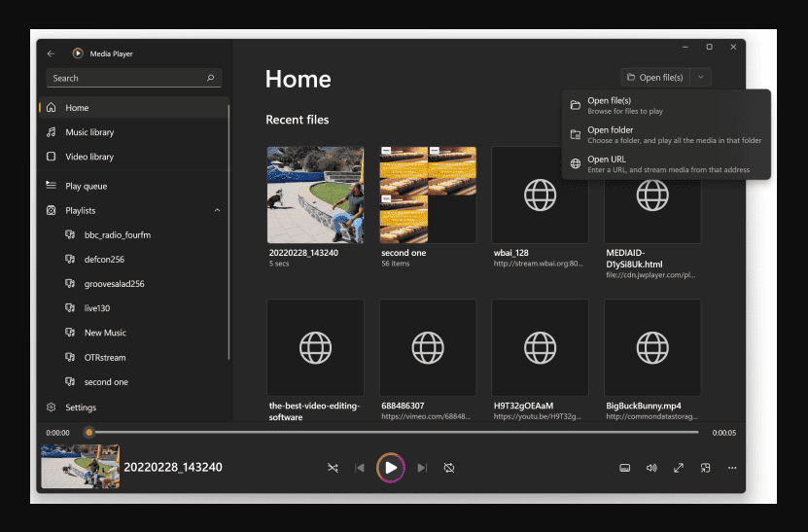Click the Media Player app logo

[78, 53]
